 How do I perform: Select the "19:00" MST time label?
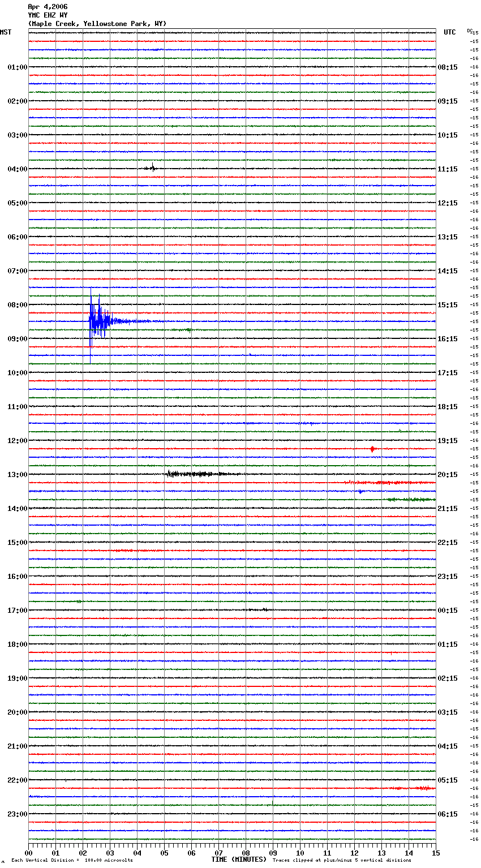pos(18,678)
